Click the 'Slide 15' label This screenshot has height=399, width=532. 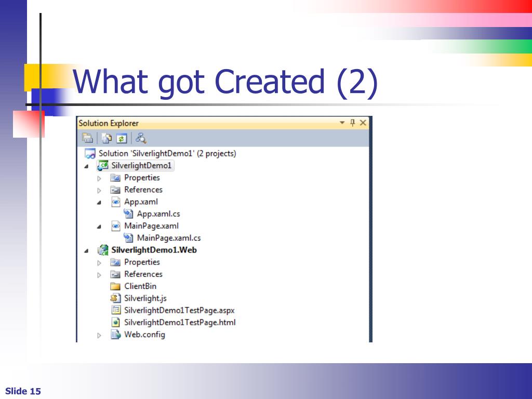coord(23,391)
